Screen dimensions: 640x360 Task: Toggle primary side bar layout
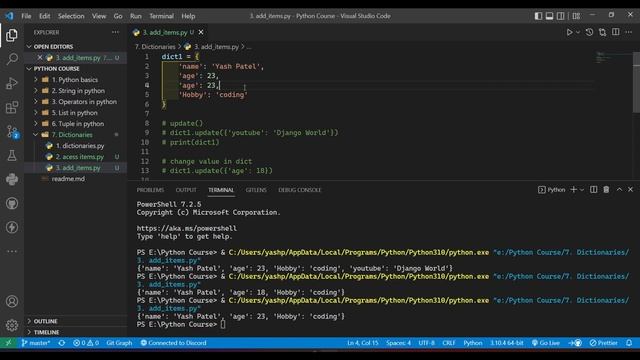[538, 16]
